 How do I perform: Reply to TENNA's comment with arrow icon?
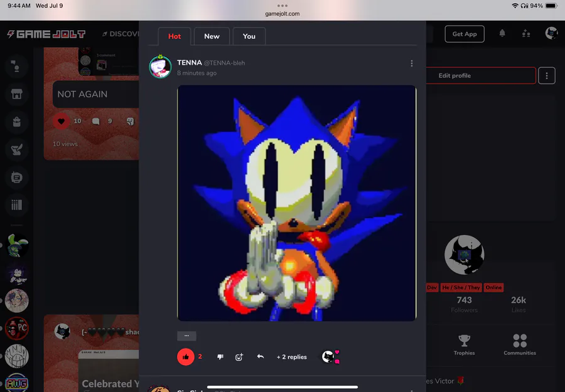point(260,357)
